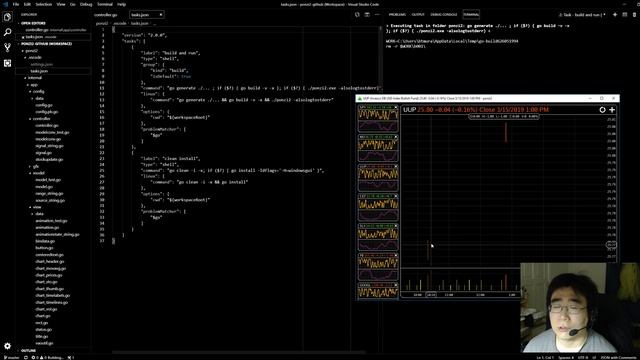Select the Terminal panel tab
640x360 pixels.
tap(471, 15)
